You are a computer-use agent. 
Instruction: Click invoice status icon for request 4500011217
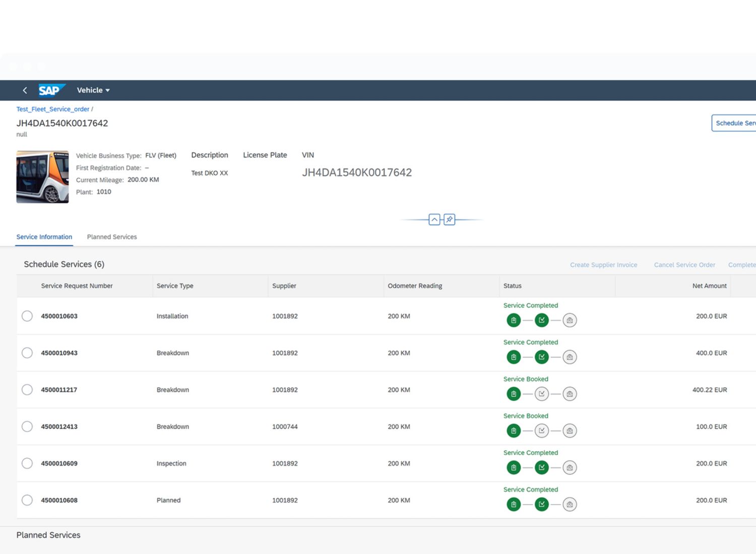click(x=570, y=394)
